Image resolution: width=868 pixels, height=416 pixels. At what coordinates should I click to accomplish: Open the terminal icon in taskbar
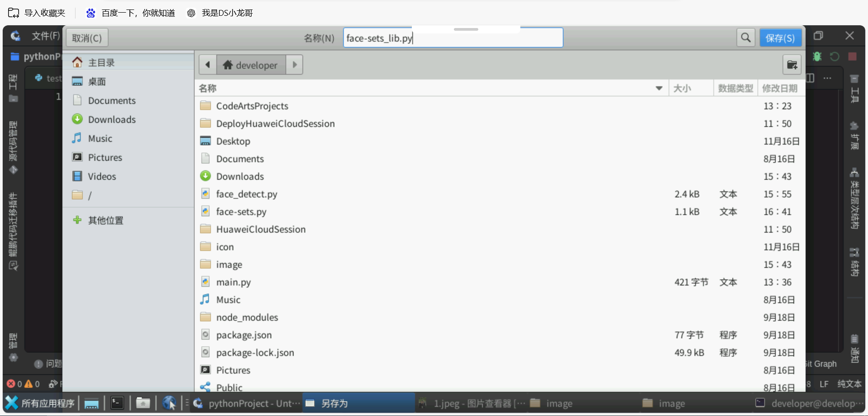117,403
